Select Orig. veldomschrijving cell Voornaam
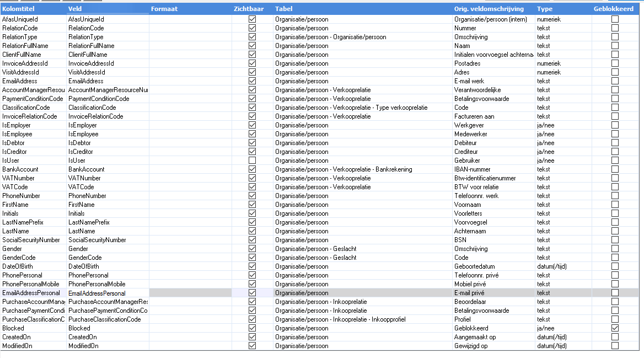Image resolution: width=644 pixels, height=358 pixels. pyautogui.click(x=493, y=205)
